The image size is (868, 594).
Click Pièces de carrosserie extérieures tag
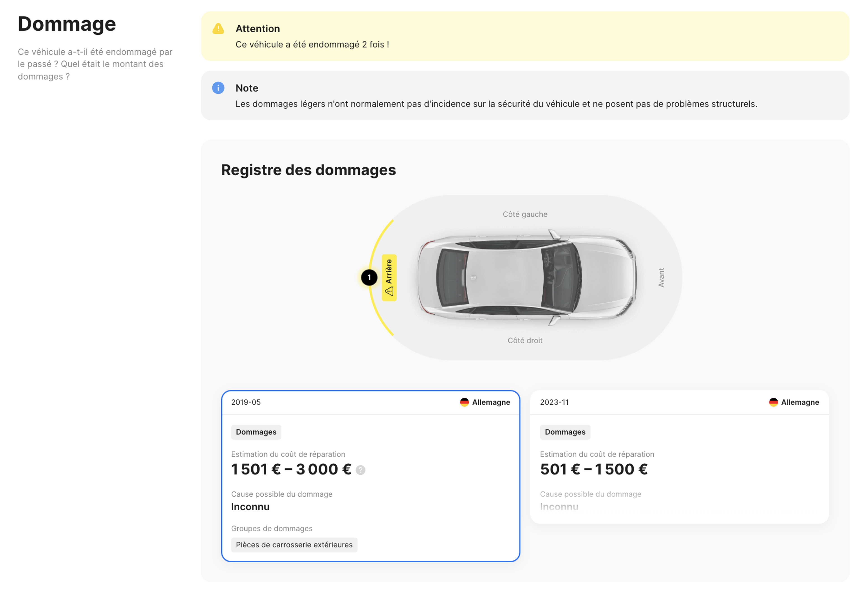294,545
